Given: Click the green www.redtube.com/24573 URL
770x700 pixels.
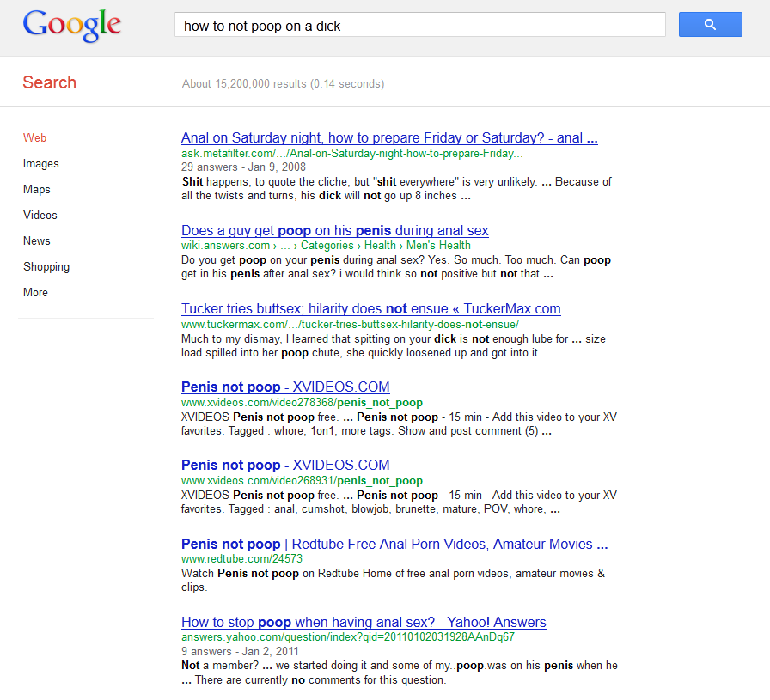Looking at the screenshot, I should point(241,558).
